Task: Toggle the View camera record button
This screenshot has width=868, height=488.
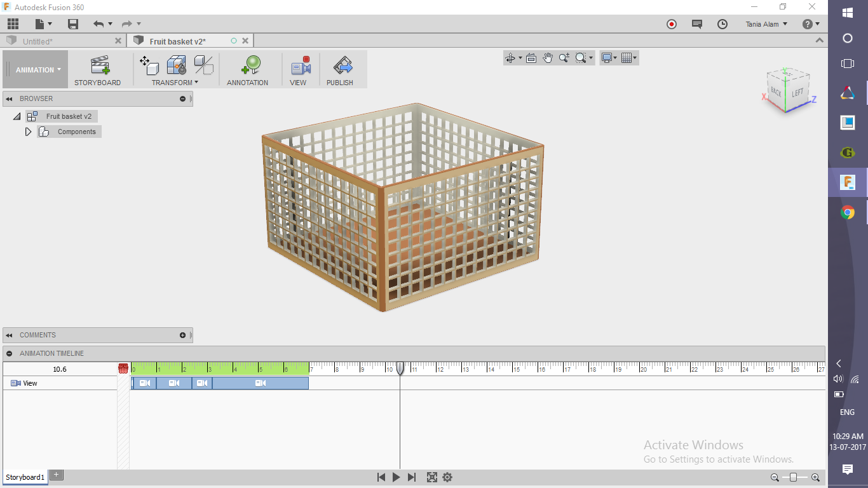Action: tap(301, 65)
